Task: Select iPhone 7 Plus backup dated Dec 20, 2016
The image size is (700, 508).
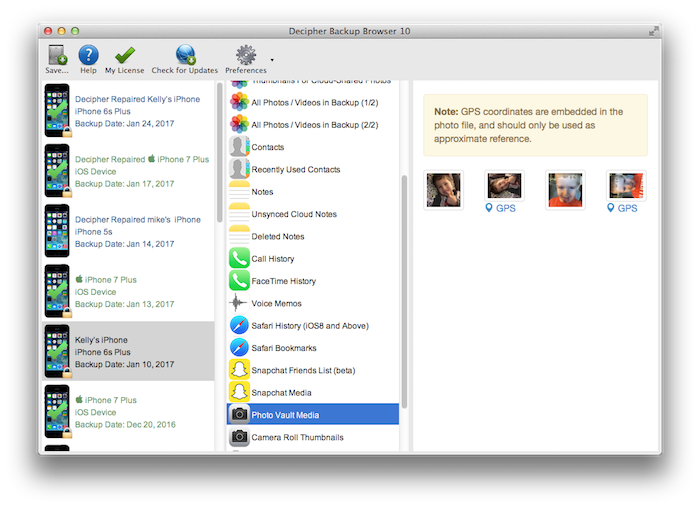Action: pyautogui.click(x=129, y=412)
